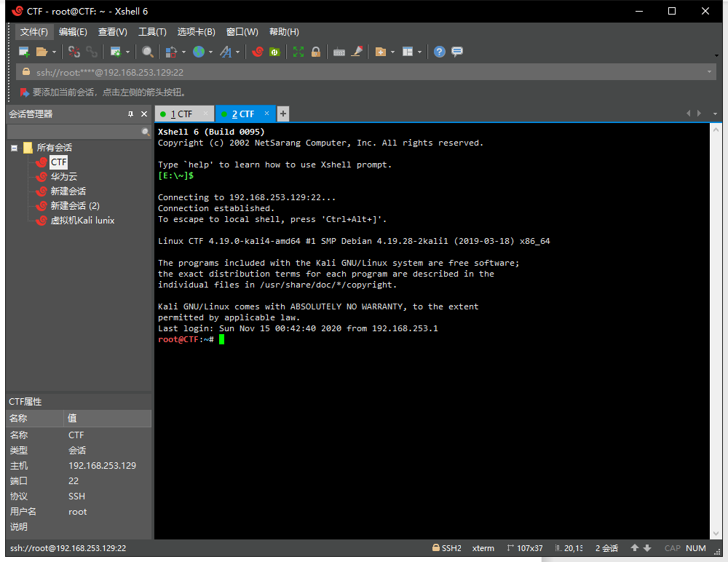Click the session manager search field
This screenshot has height=562, width=728.
73,132
